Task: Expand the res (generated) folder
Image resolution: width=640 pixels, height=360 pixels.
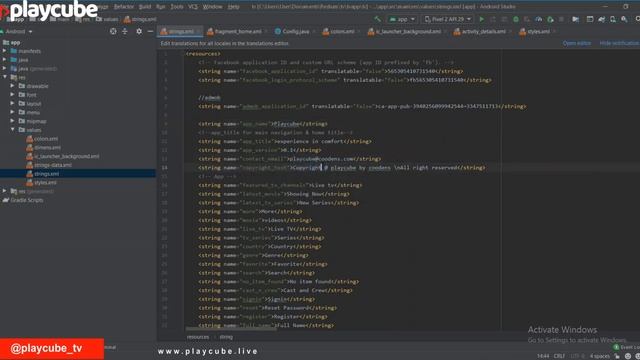Action: [4, 191]
